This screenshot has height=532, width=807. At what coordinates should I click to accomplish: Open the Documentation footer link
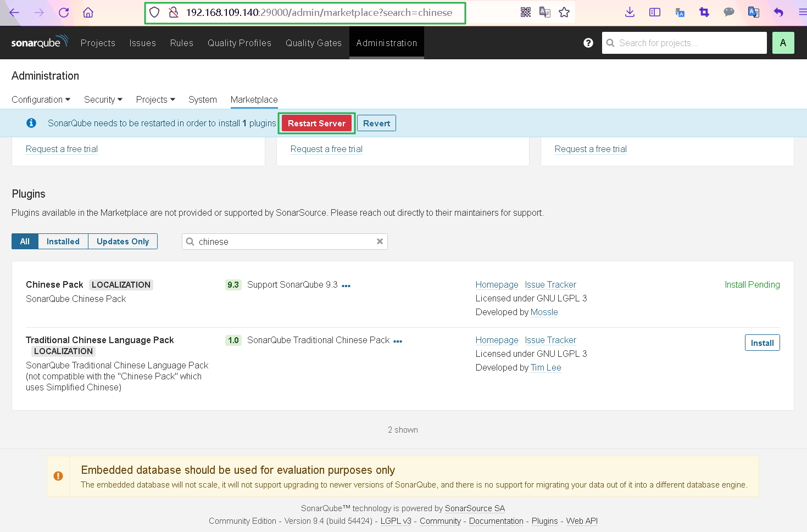click(496, 521)
